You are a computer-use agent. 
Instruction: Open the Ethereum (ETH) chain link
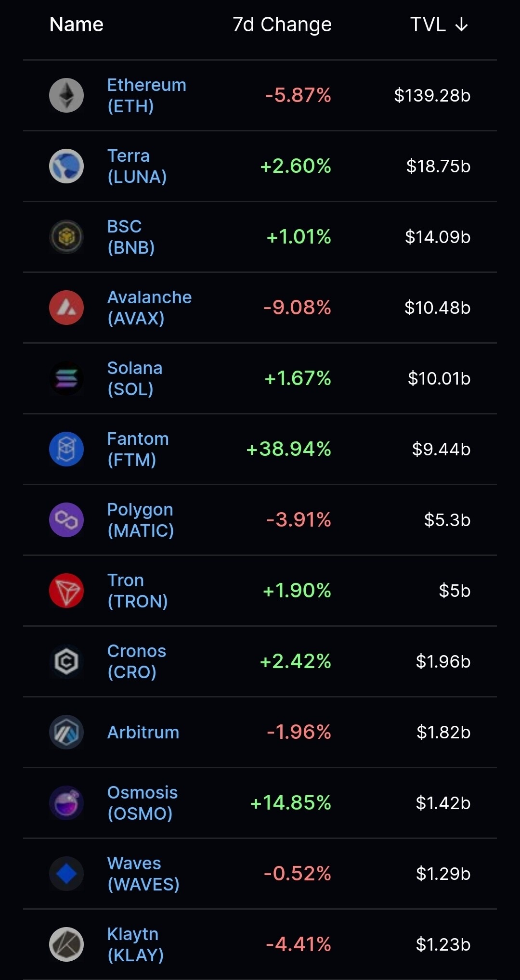click(x=146, y=95)
